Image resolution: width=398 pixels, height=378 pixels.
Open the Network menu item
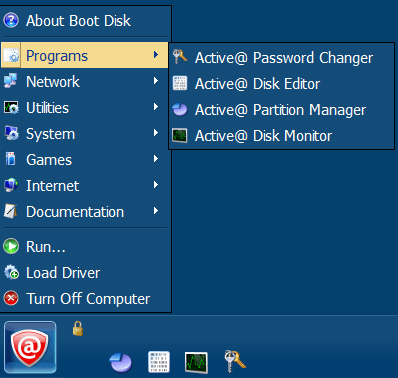pyautogui.click(x=85, y=81)
